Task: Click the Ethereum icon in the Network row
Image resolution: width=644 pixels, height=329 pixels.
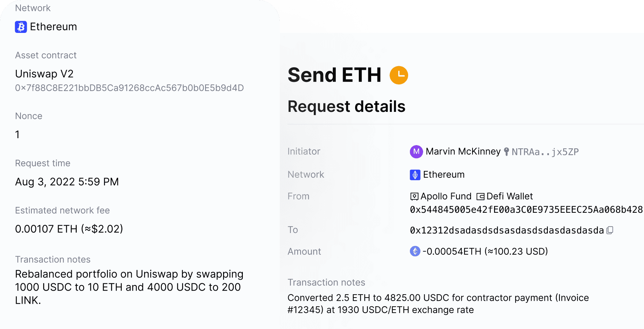Action: tap(415, 175)
